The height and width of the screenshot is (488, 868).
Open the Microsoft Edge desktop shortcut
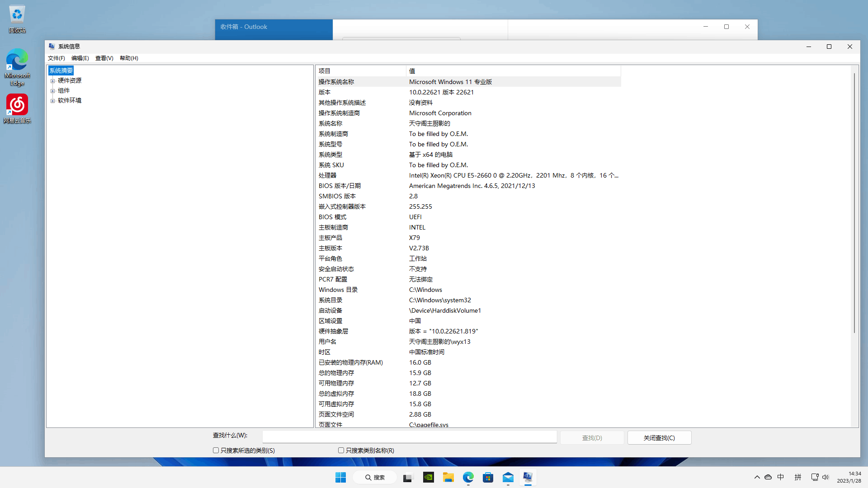point(17,67)
